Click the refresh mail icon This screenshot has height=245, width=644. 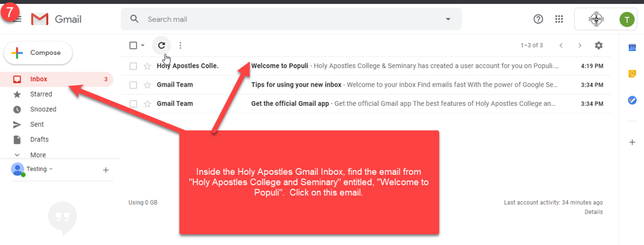tap(161, 46)
